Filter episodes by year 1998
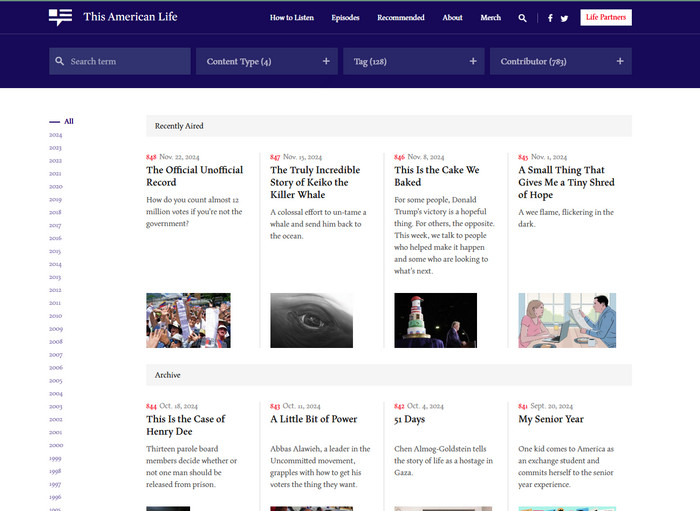This screenshot has height=511, width=700. pos(55,471)
